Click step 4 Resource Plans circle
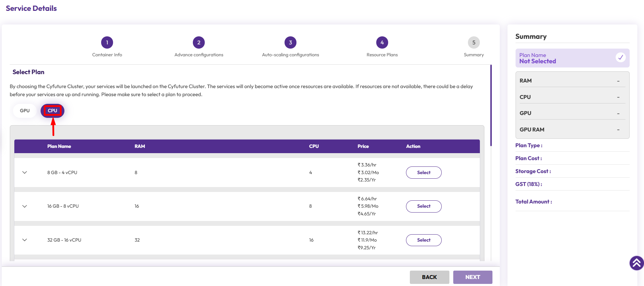Viewport: 644px width, 286px height. [382, 43]
